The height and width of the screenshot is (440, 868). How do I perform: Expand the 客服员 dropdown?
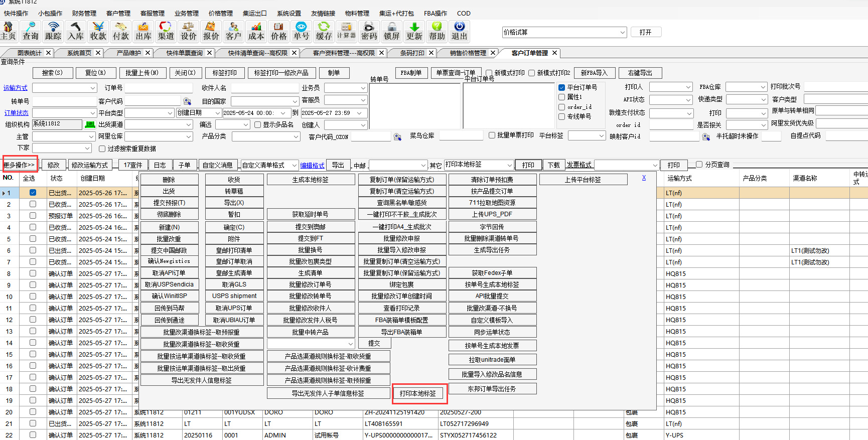(x=363, y=100)
